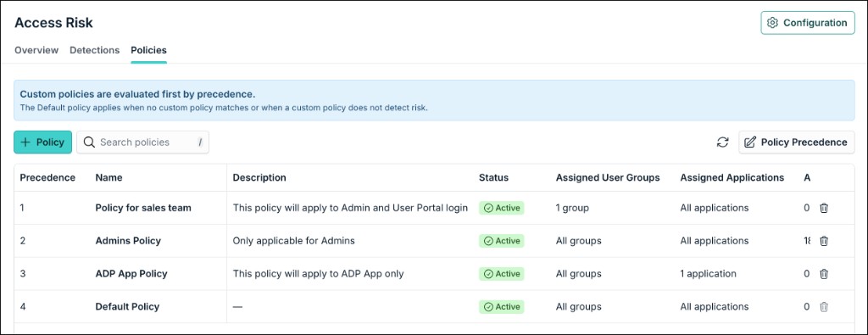Click All groups in Admins Policy row
Screen dimensions: 868x335
pyautogui.click(x=578, y=241)
